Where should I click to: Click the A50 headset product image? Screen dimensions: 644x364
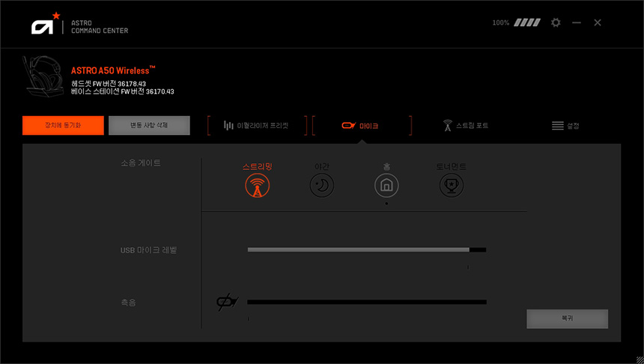click(43, 76)
